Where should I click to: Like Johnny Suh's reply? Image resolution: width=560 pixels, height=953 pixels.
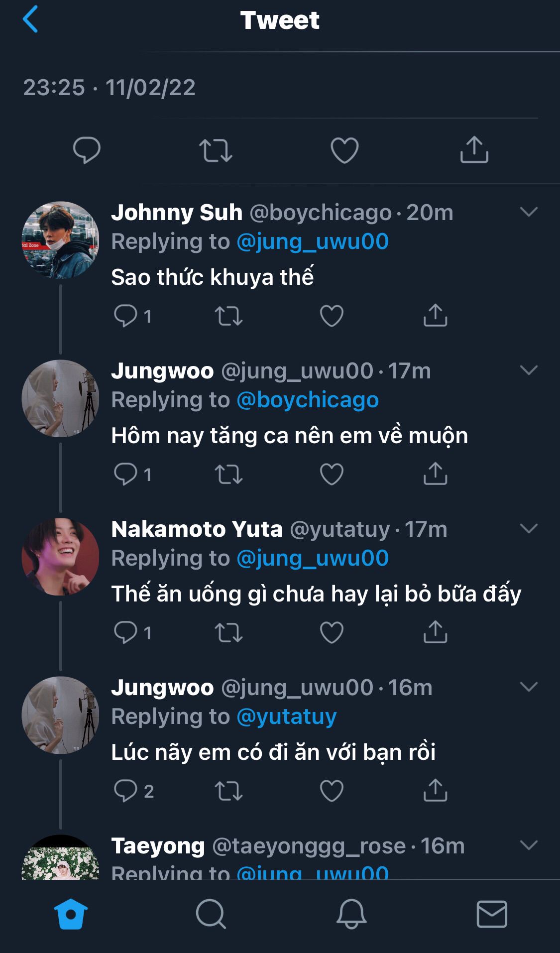point(332,316)
